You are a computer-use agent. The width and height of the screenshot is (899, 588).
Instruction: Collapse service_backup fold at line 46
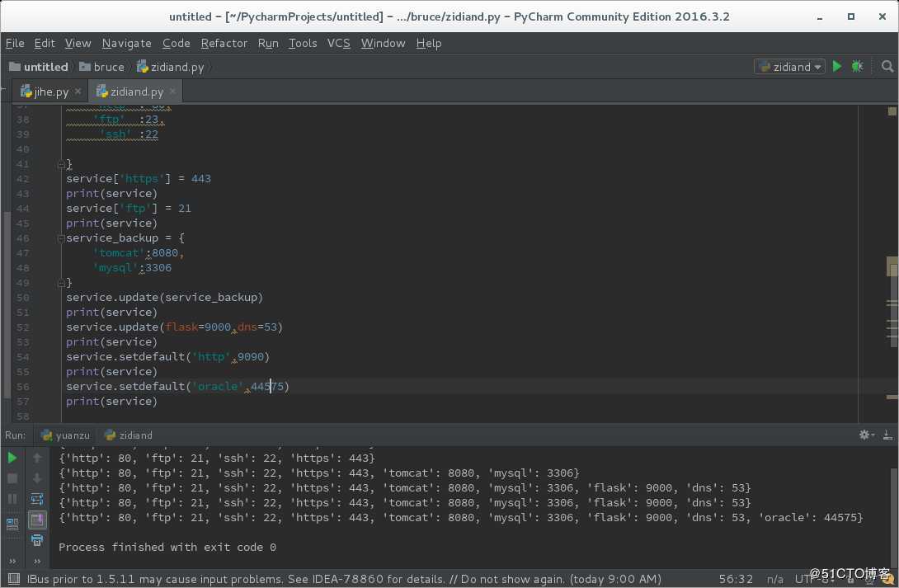pyautogui.click(x=61, y=238)
